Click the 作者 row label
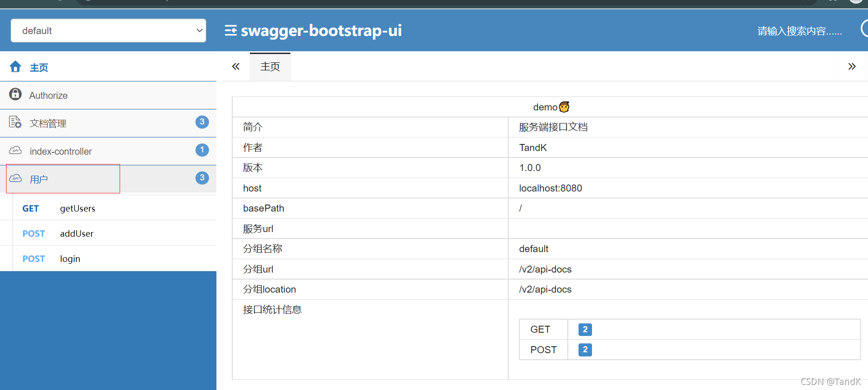The image size is (868, 390). tap(253, 148)
